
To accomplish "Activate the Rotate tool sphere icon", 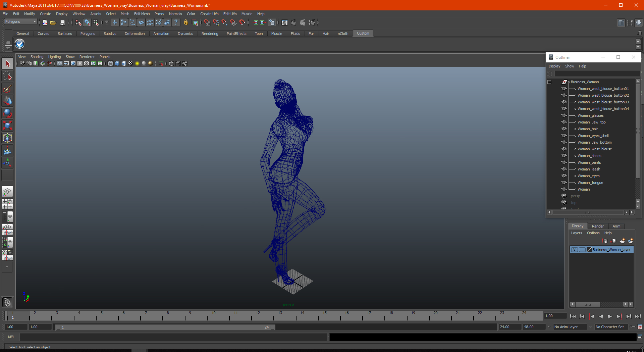I will pos(7,113).
